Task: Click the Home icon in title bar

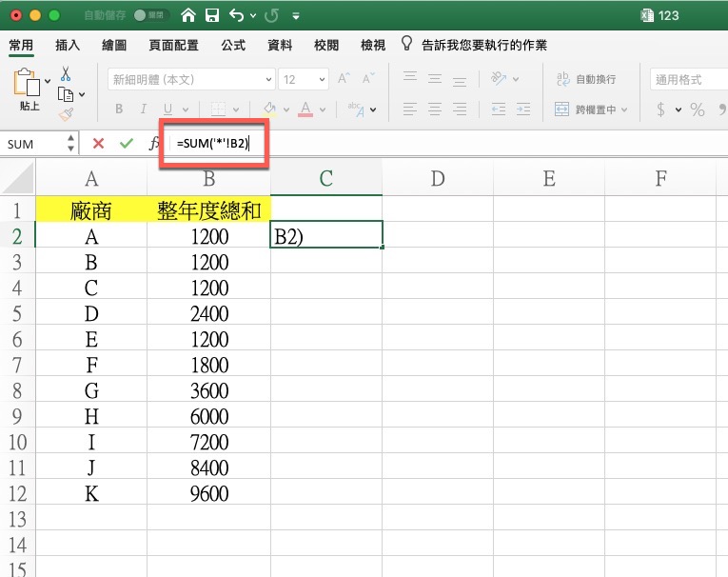Action: pyautogui.click(x=189, y=15)
